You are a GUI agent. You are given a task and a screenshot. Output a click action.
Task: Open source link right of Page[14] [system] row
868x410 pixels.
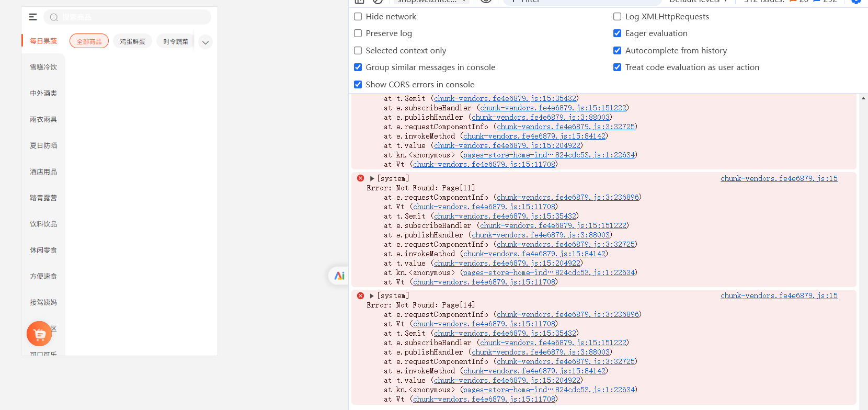coord(779,295)
